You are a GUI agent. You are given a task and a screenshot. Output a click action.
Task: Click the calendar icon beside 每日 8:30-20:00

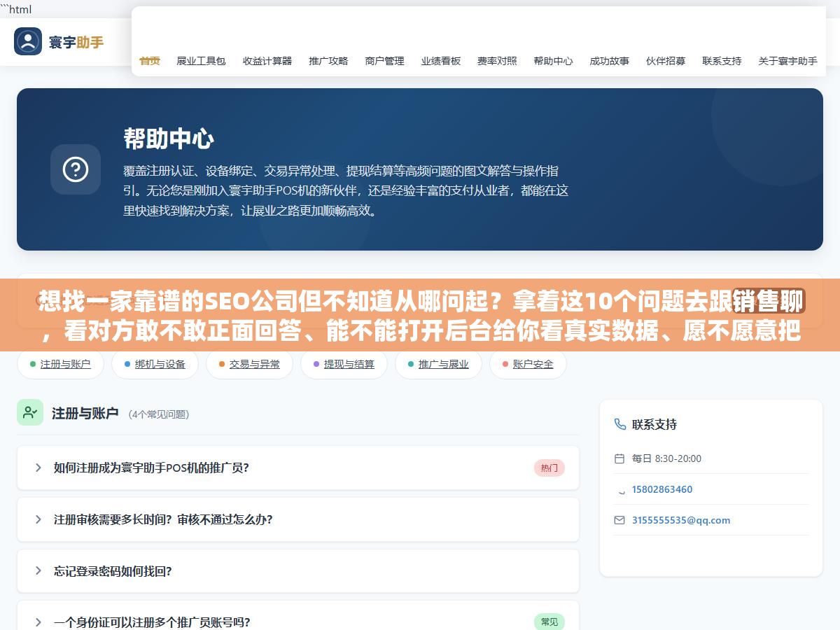click(619, 458)
